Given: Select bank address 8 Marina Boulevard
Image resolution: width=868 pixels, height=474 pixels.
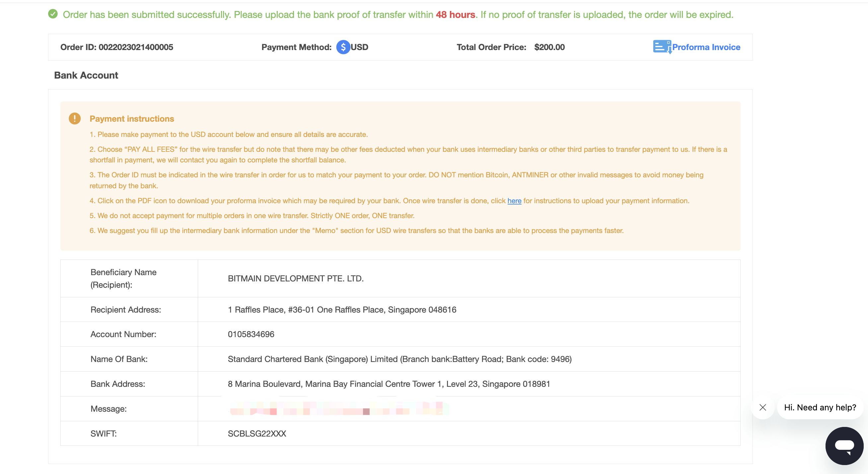Looking at the screenshot, I should (389, 384).
